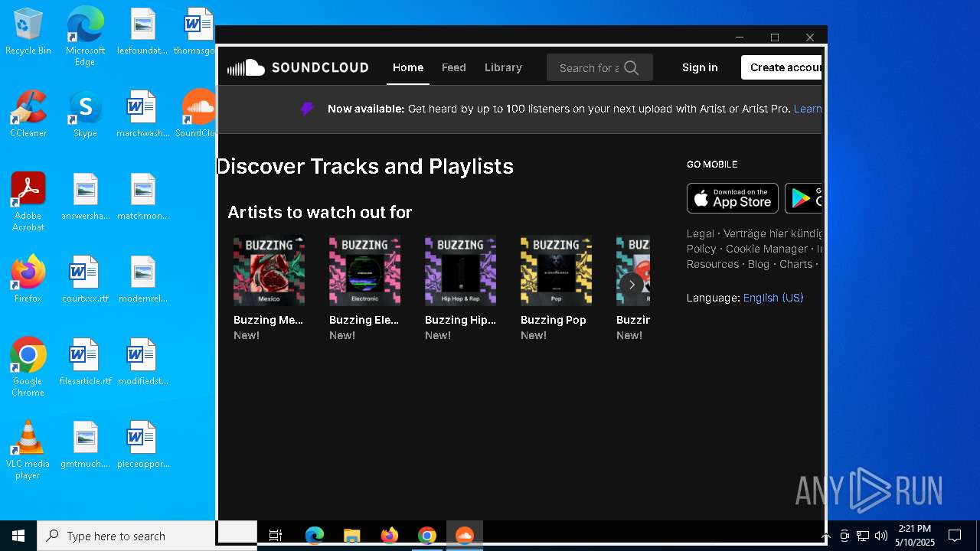
Task: Click the purple lightning bolt icon
Action: (x=308, y=109)
